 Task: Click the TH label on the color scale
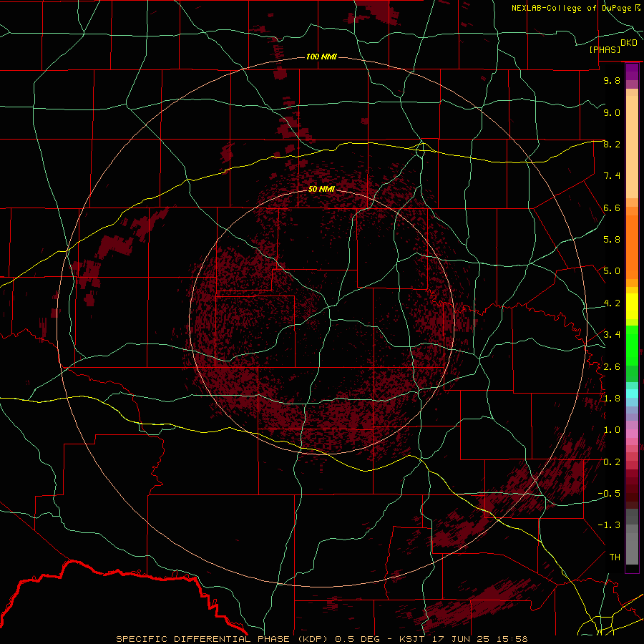coord(615,557)
